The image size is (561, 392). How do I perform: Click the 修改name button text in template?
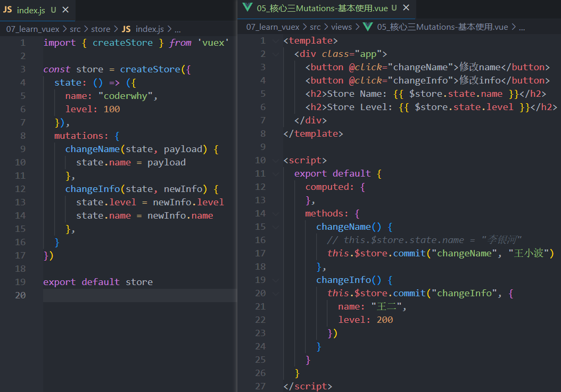point(480,67)
